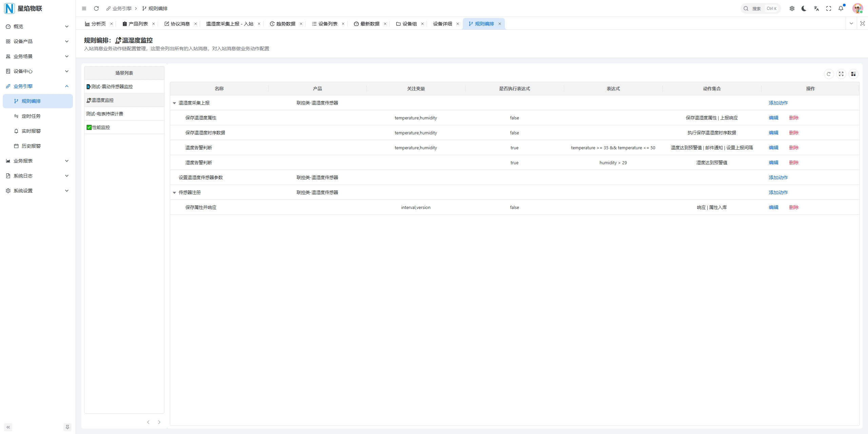This screenshot has height=434, width=868.
Task: Open notifications bell icon
Action: pyautogui.click(x=841, y=8)
